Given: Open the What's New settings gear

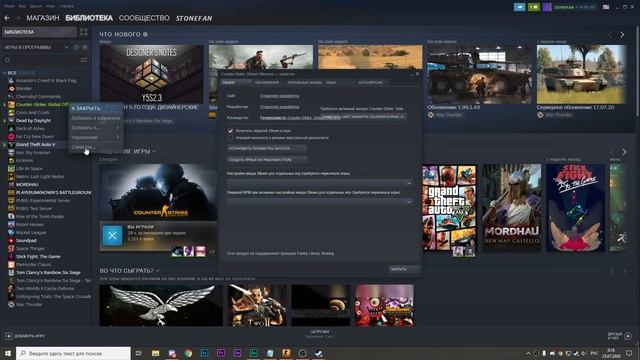Looking at the screenshot, I should pos(145,34).
